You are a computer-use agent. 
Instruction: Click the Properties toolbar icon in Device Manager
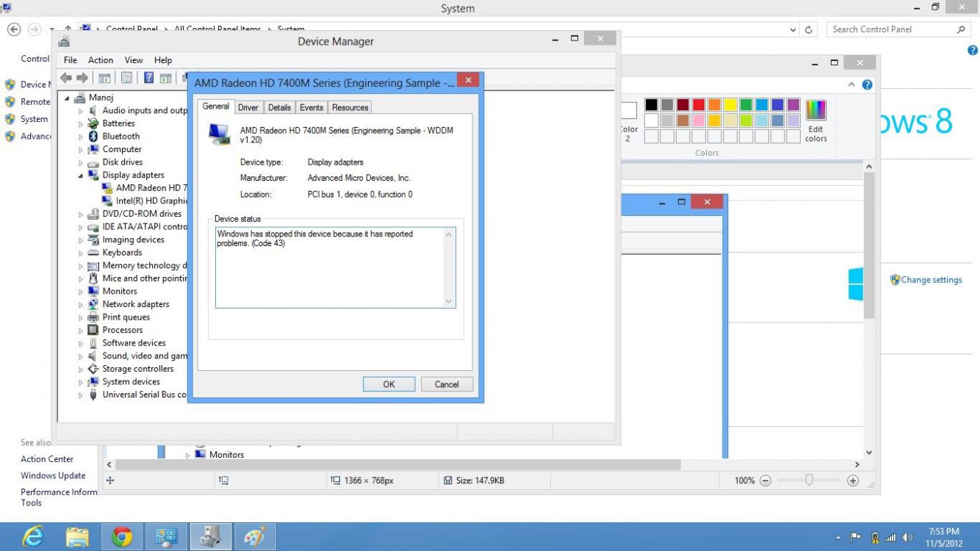[x=126, y=78]
